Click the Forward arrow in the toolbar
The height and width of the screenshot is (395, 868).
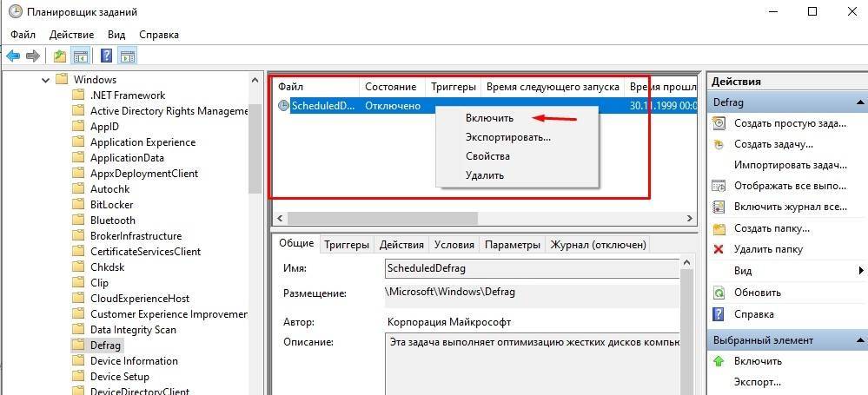(33, 56)
